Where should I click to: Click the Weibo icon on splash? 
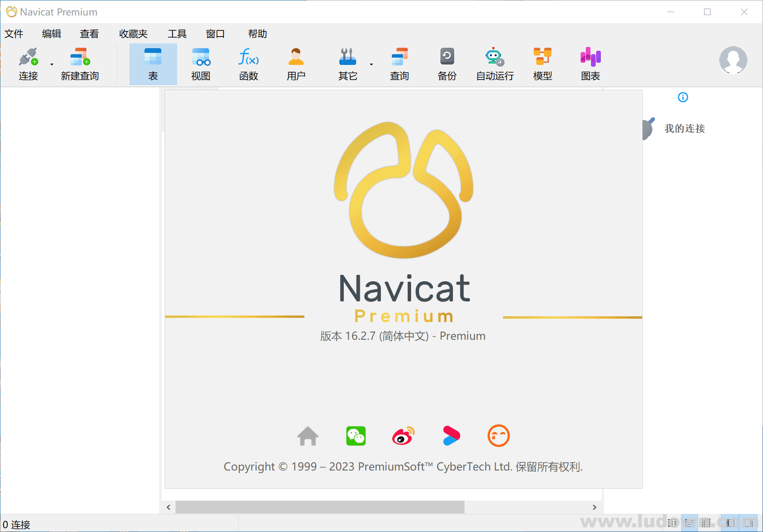coord(403,436)
